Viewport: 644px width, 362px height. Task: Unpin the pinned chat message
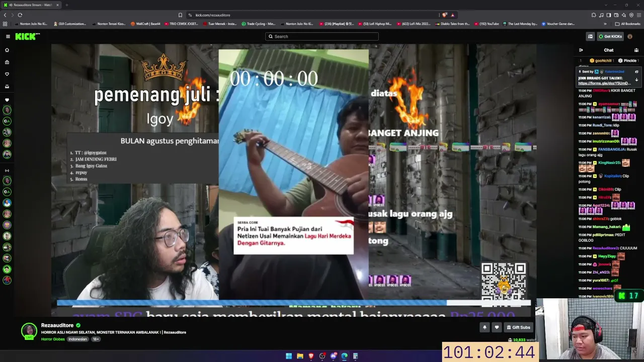636,72
